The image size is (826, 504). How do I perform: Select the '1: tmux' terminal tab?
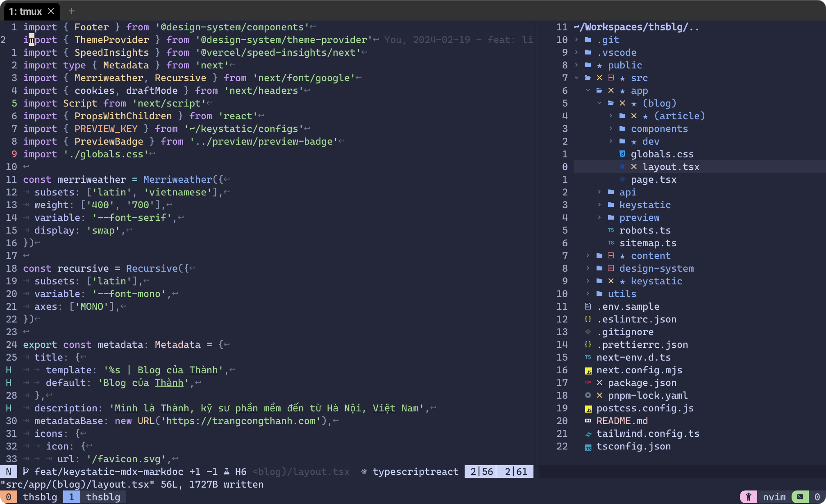pos(25,11)
